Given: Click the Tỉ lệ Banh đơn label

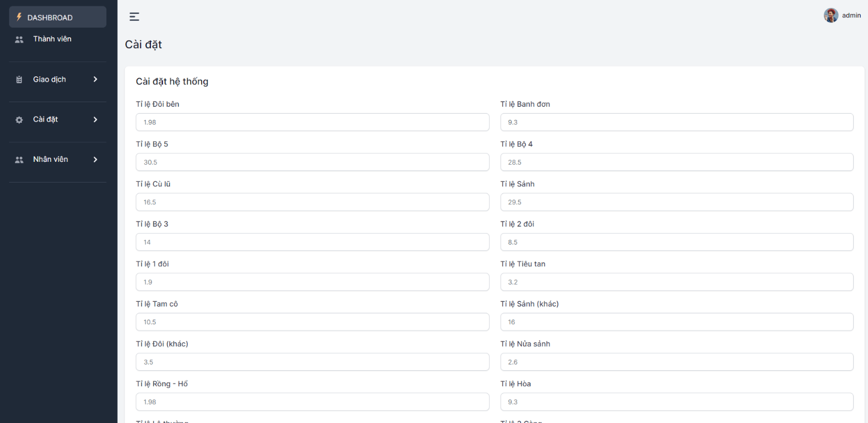Looking at the screenshot, I should point(525,104).
